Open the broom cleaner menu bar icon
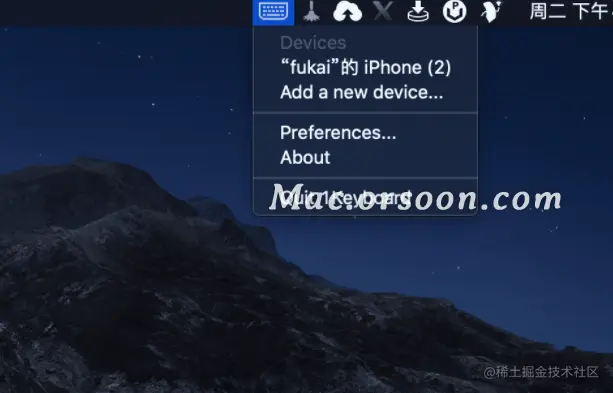 (x=312, y=11)
